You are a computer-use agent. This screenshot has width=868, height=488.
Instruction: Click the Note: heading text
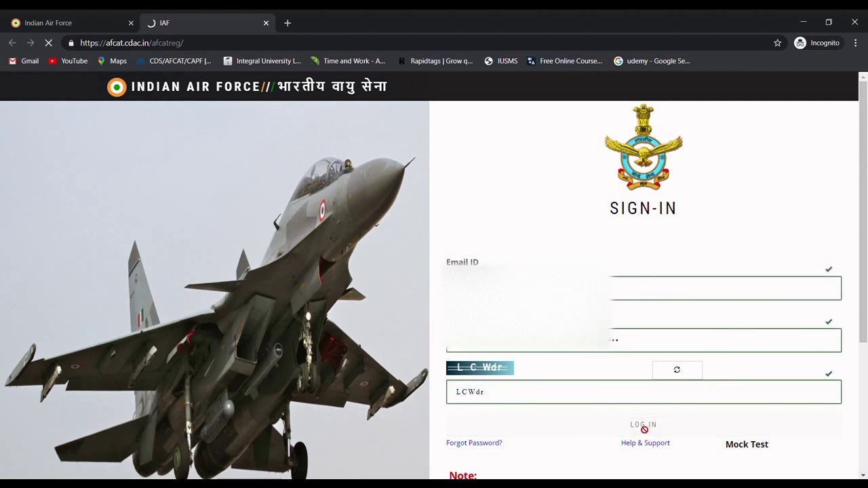tap(463, 475)
